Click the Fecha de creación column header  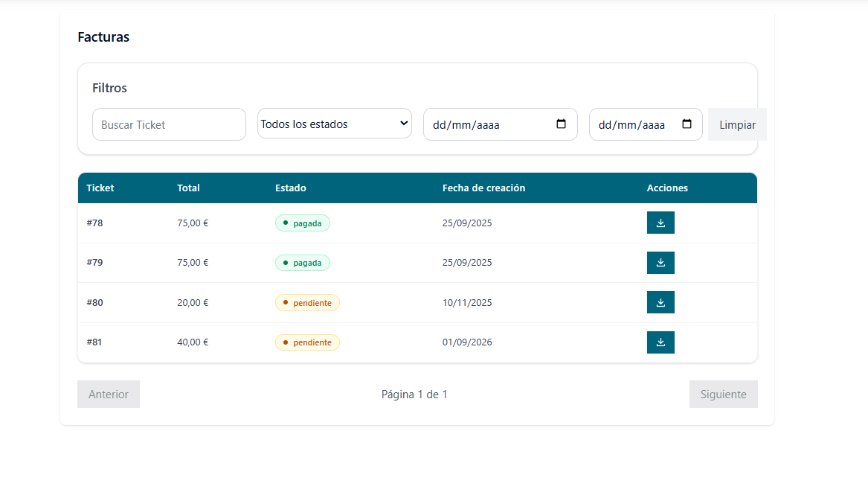pyautogui.click(x=483, y=188)
